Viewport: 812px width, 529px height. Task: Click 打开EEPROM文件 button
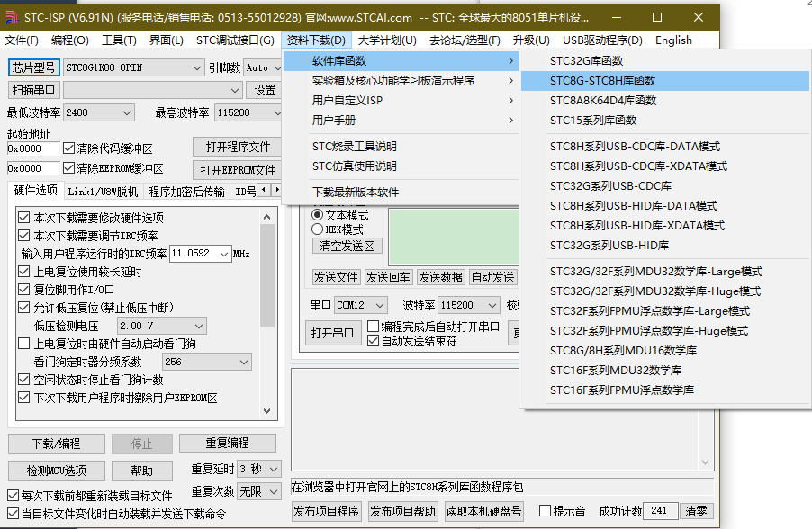pos(237,170)
